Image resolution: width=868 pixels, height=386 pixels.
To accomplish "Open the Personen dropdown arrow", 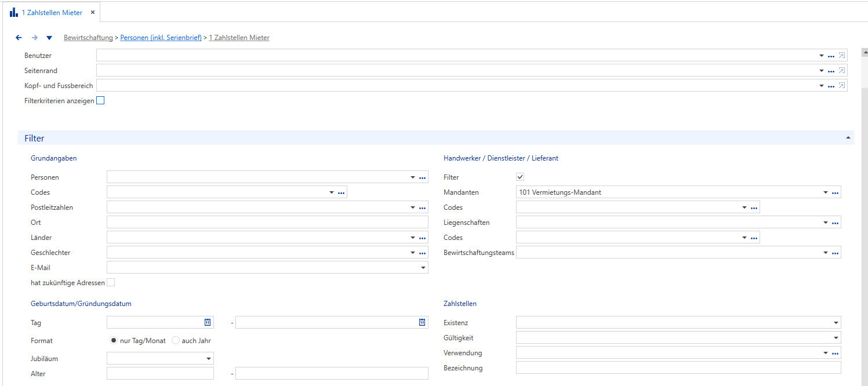I will pos(413,177).
